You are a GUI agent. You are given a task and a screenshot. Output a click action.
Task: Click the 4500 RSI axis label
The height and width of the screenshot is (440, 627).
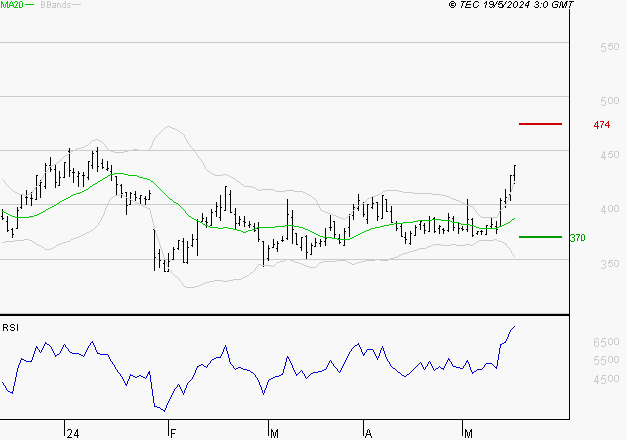point(606,379)
